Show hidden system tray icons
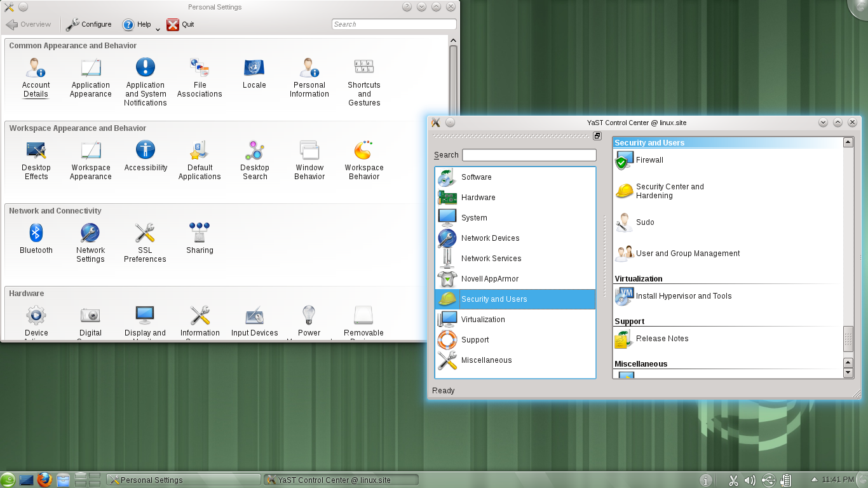Image resolution: width=868 pixels, height=488 pixels. pyautogui.click(x=815, y=480)
